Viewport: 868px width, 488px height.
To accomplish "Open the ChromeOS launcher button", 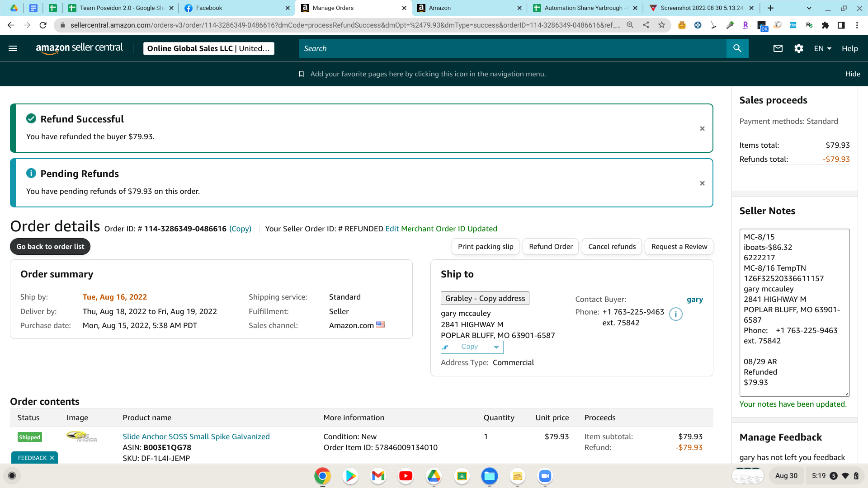I will [x=12, y=476].
